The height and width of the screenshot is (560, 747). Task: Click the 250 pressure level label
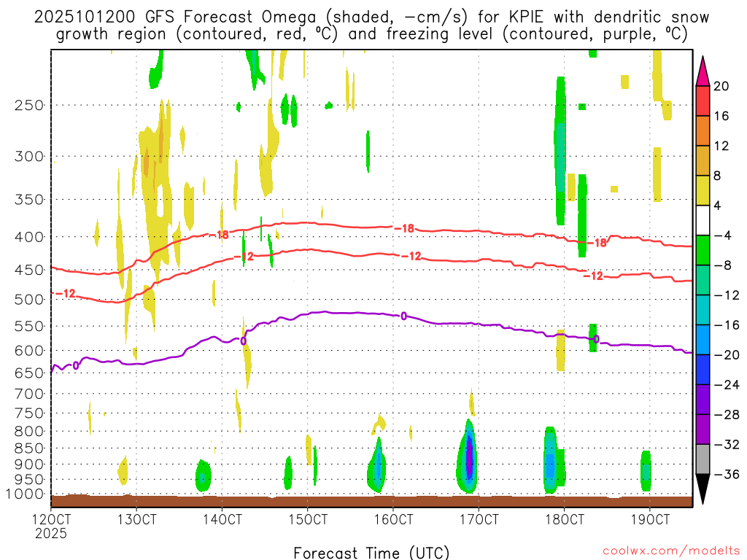[x=29, y=105]
